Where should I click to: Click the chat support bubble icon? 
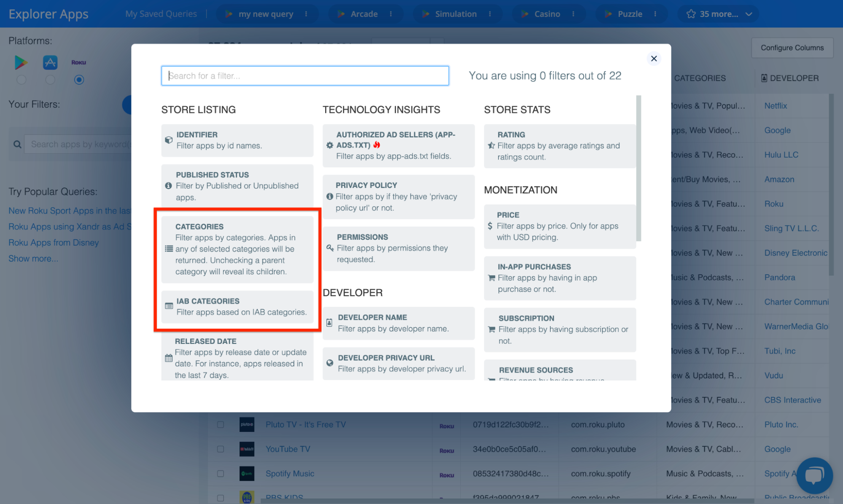click(x=814, y=475)
